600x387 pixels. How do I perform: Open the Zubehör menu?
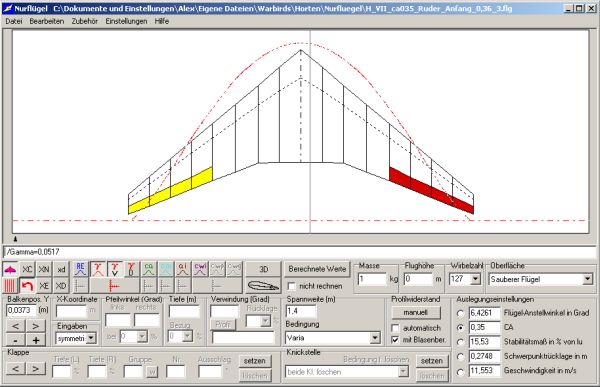tap(85, 21)
